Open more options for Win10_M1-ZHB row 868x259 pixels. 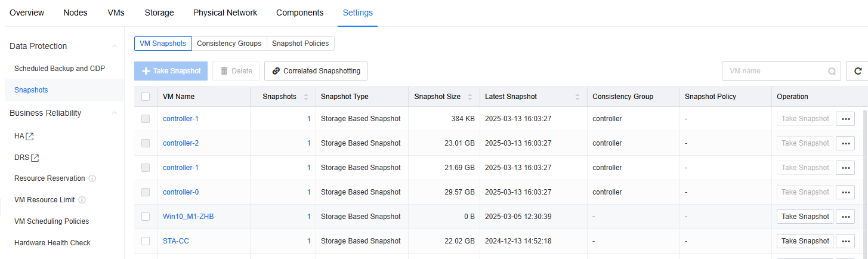tap(845, 217)
